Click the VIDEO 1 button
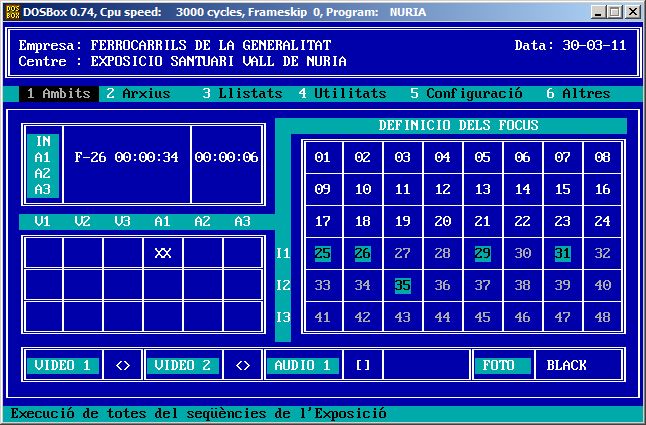 pyautogui.click(x=62, y=366)
